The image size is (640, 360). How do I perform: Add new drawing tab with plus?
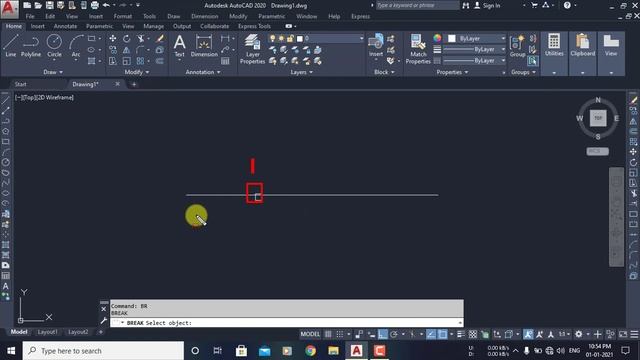[x=134, y=84]
